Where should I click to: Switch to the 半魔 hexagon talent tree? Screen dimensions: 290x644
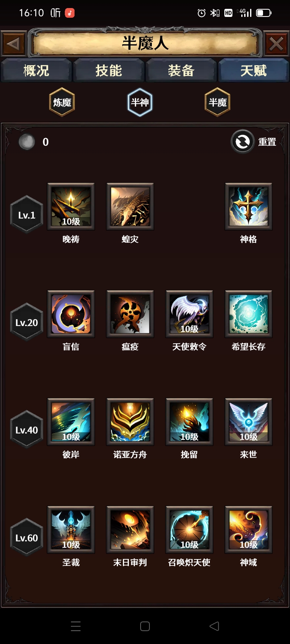click(x=217, y=102)
